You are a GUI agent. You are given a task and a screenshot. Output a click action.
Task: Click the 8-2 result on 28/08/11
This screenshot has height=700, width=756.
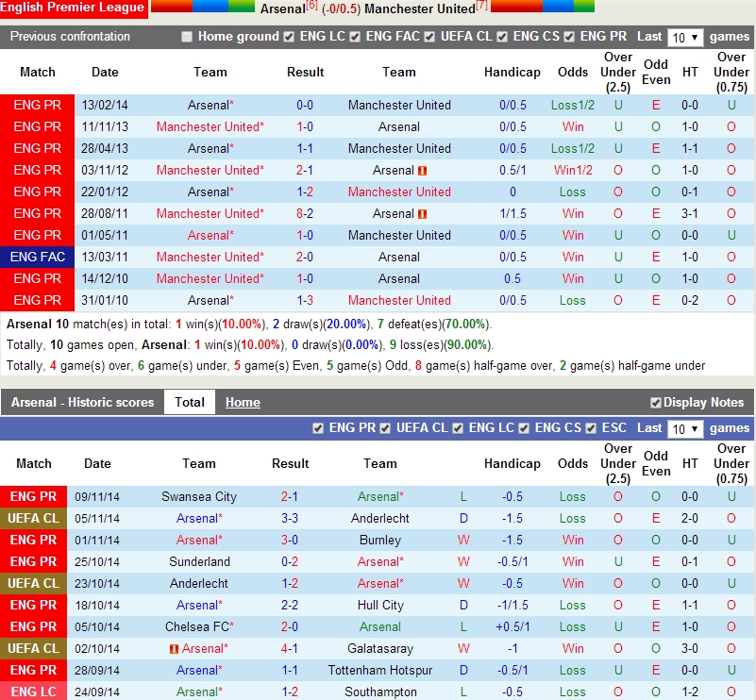click(305, 213)
